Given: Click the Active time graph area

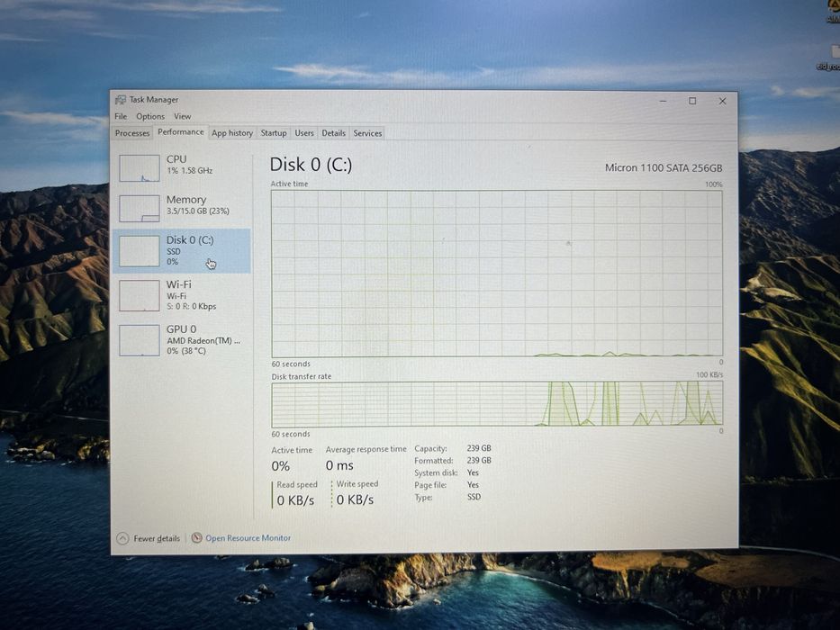Looking at the screenshot, I should click(x=497, y=274).
